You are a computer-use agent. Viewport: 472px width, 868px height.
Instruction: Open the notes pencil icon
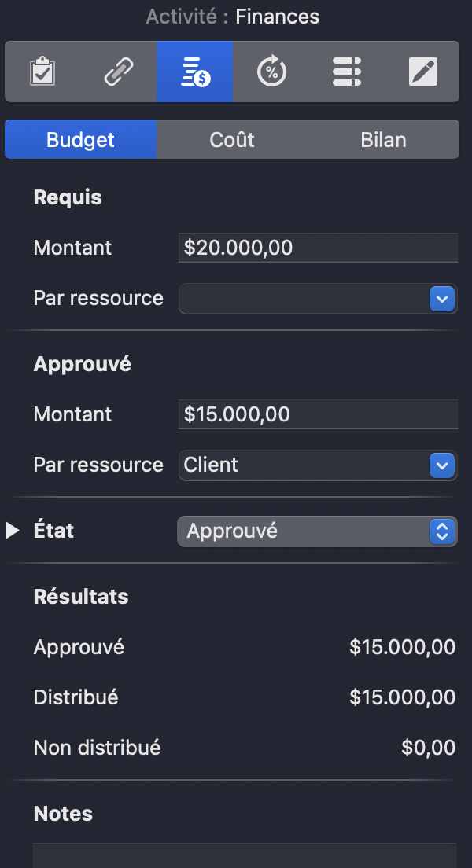click(422, 71)
